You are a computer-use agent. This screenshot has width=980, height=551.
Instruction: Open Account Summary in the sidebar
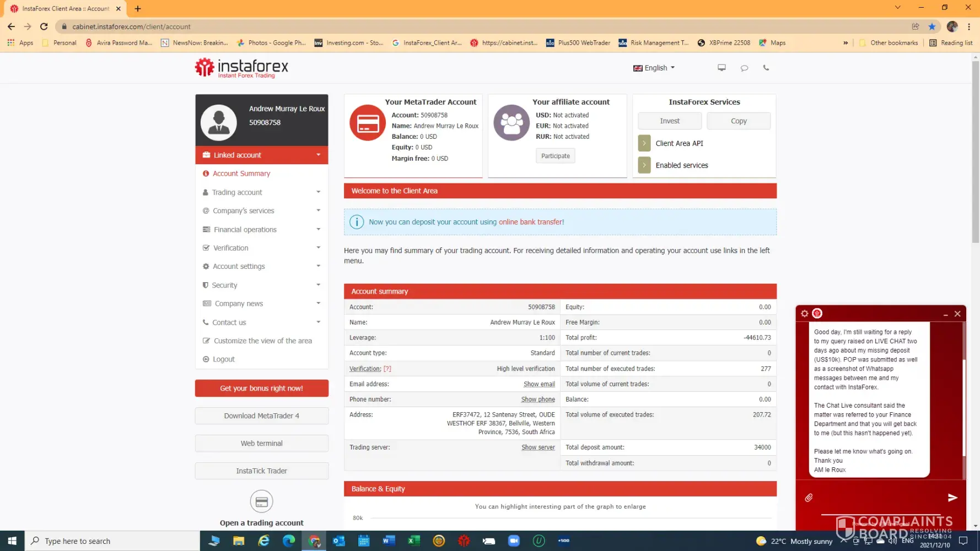click(x=241, y=174)
